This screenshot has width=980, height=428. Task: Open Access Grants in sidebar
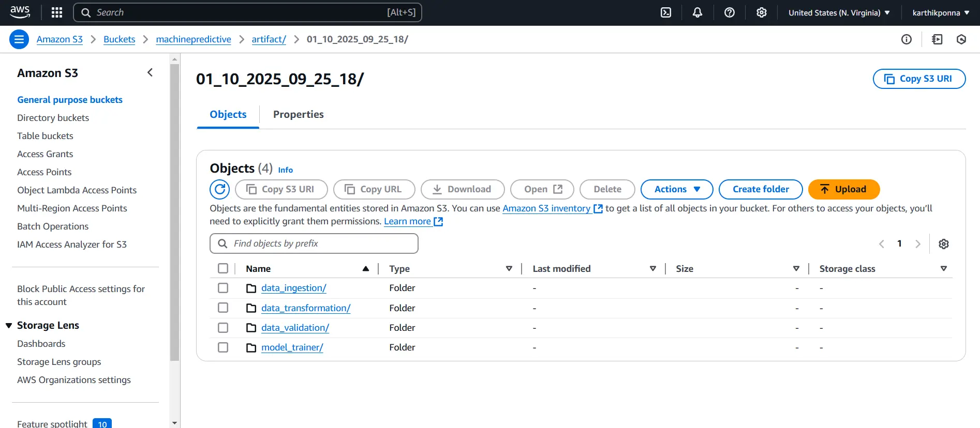coord(45,154)
